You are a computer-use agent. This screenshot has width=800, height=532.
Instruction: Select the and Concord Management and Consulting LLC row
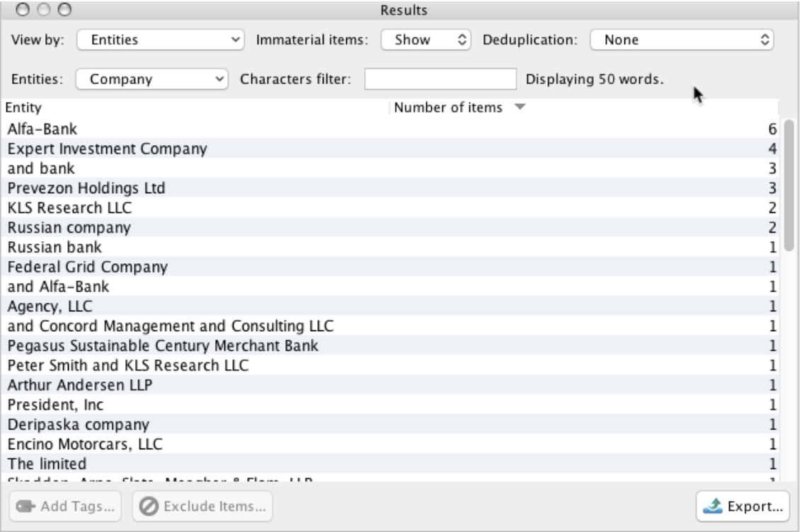tap(391, 326)
